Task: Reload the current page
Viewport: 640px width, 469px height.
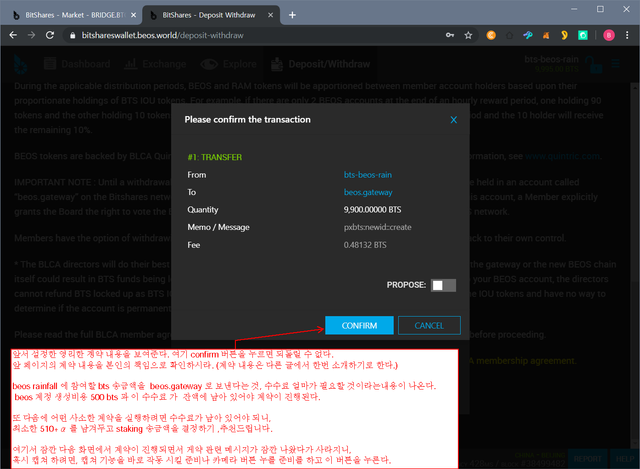Action: coord(50,35)
